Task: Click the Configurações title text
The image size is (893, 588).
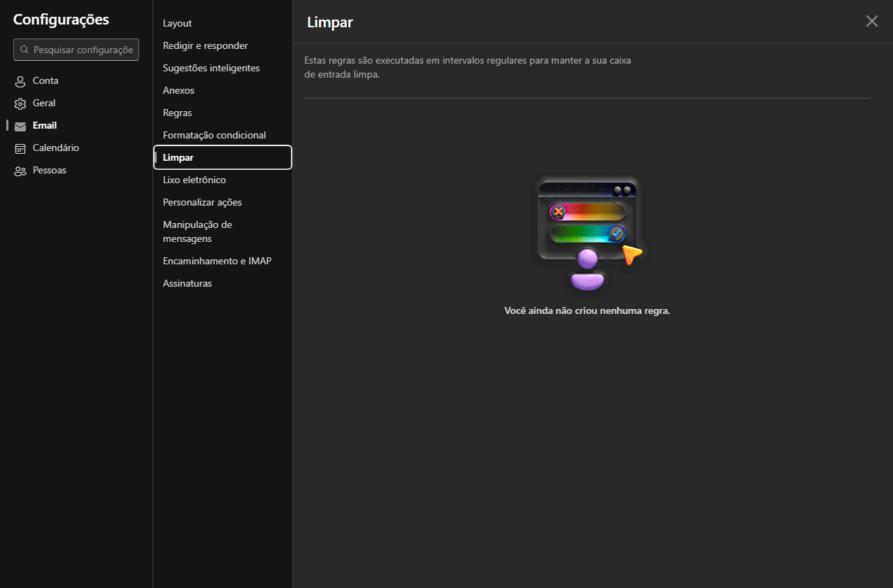Action: pos(61,20)
